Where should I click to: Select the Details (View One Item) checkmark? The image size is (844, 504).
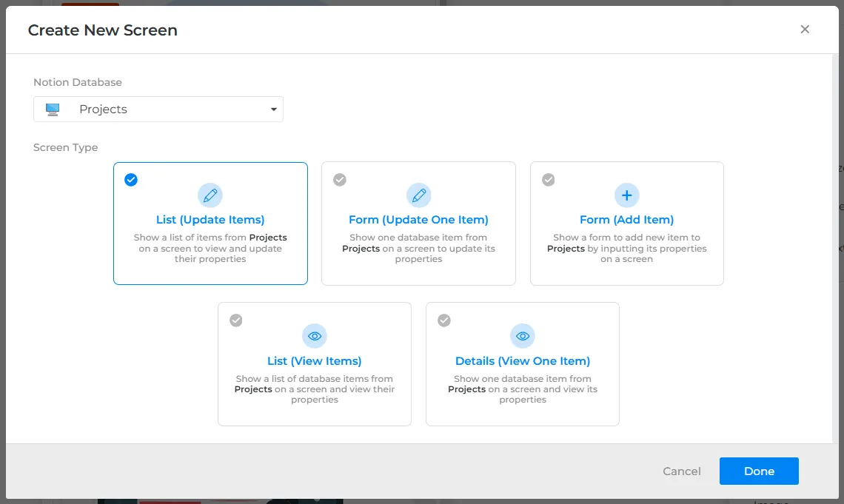tap(444, 320)
